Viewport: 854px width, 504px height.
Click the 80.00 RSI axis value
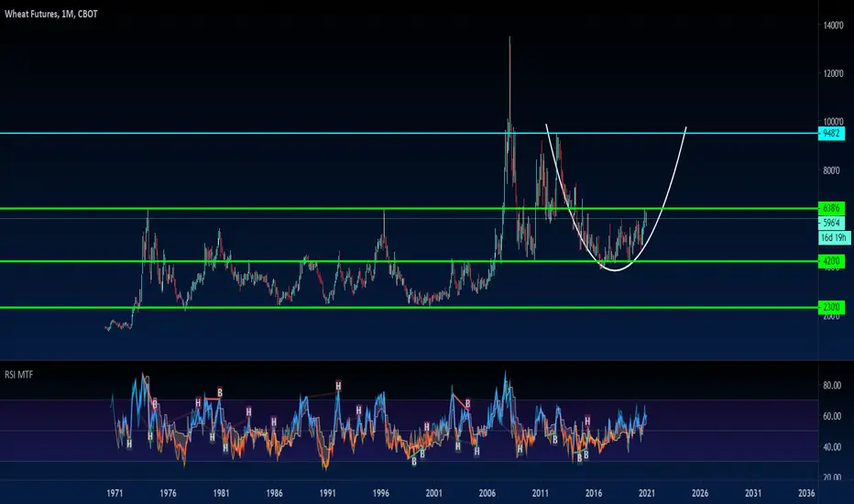coord(832,385)
